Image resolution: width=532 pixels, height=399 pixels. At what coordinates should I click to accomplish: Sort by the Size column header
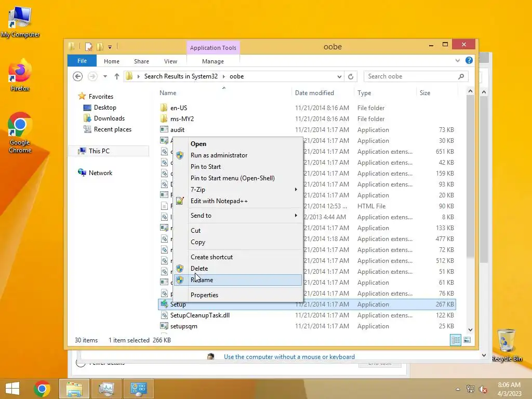(425, 93)
